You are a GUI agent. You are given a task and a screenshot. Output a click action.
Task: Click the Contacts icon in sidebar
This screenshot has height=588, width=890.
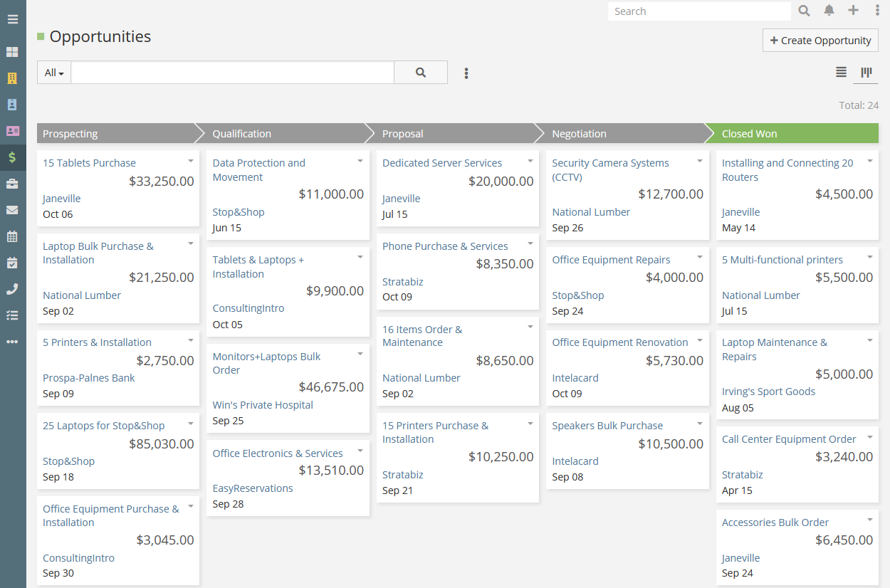pos(12,105)
